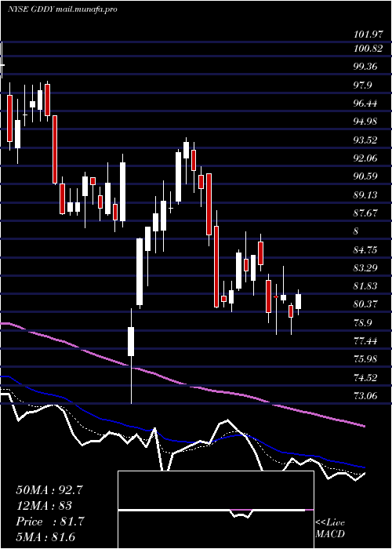Click the 50MA : 92.7 readout
The image size is (392, 549).
[49, 489]
